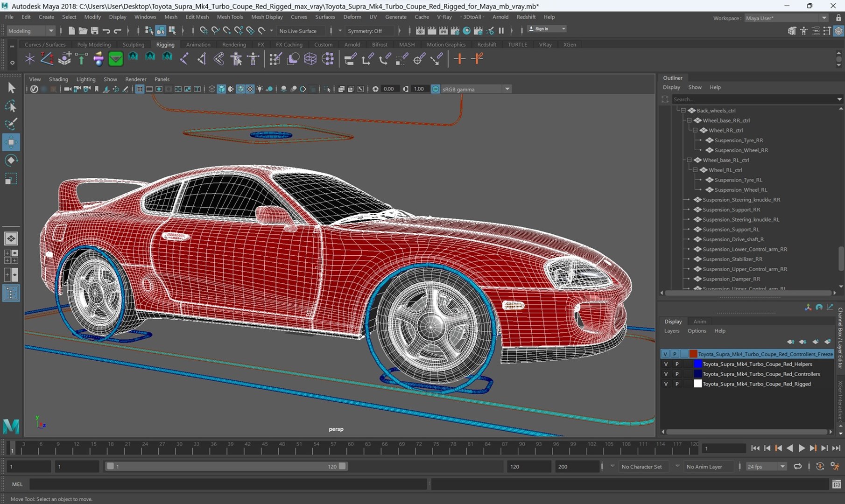Click the blue Helpers layer color swatch
This screenshot has height=504, width=845.
pyautogui.click(x=697, y=364)
